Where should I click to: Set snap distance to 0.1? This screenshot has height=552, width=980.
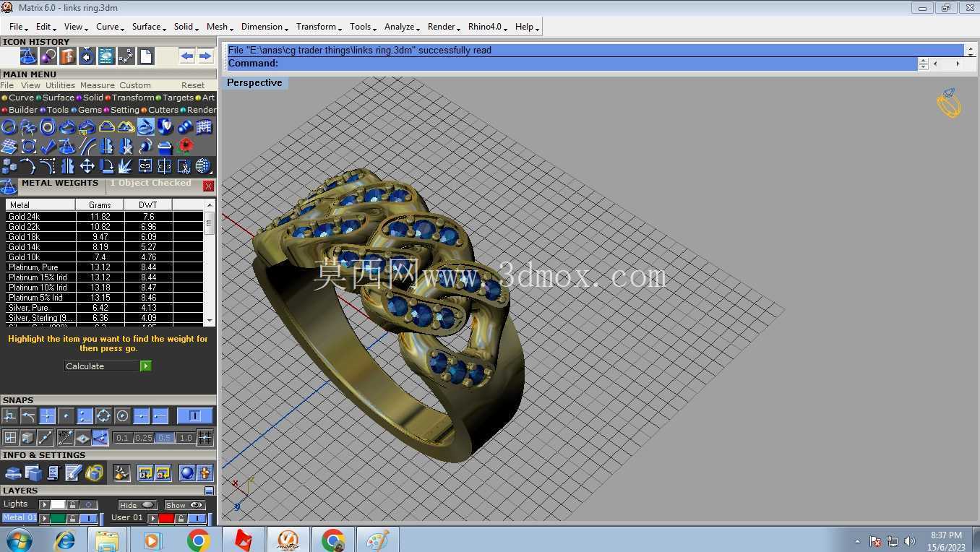pos(122,438)
